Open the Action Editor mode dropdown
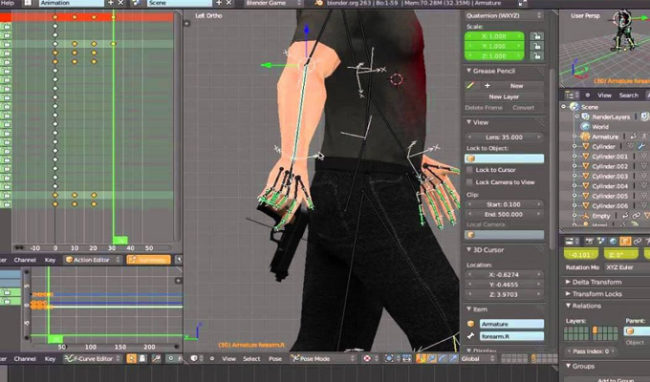The height and width of the screenshot is (382, 650). click(x=92, y=260)
